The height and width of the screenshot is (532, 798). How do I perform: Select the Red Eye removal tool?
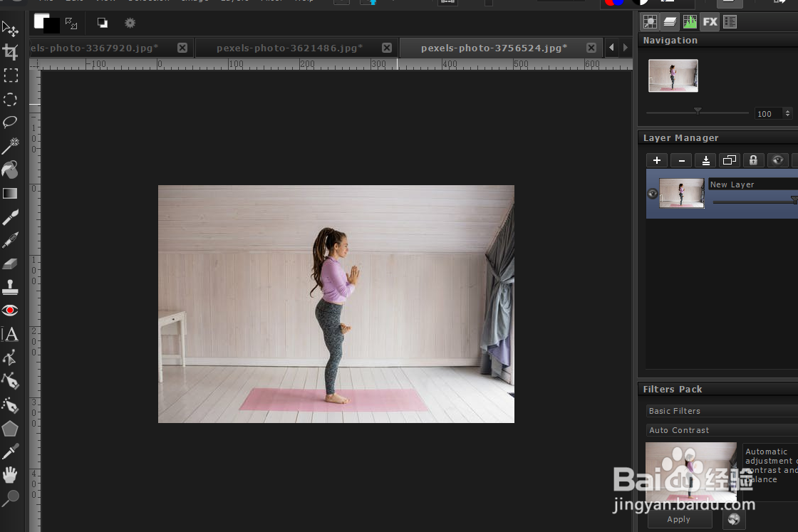[x=10, y=311]
